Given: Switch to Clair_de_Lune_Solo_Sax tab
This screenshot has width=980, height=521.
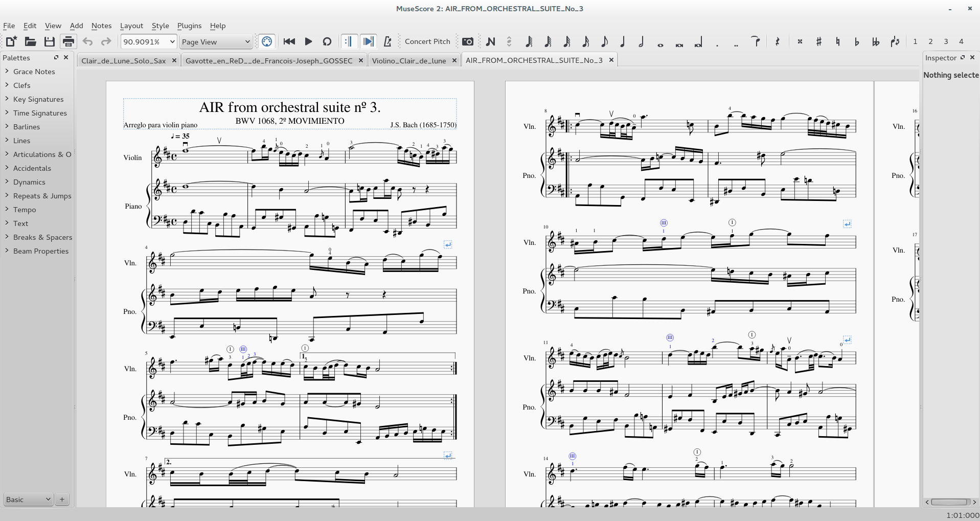Looking at the screenshot, I should click(123, 60).
